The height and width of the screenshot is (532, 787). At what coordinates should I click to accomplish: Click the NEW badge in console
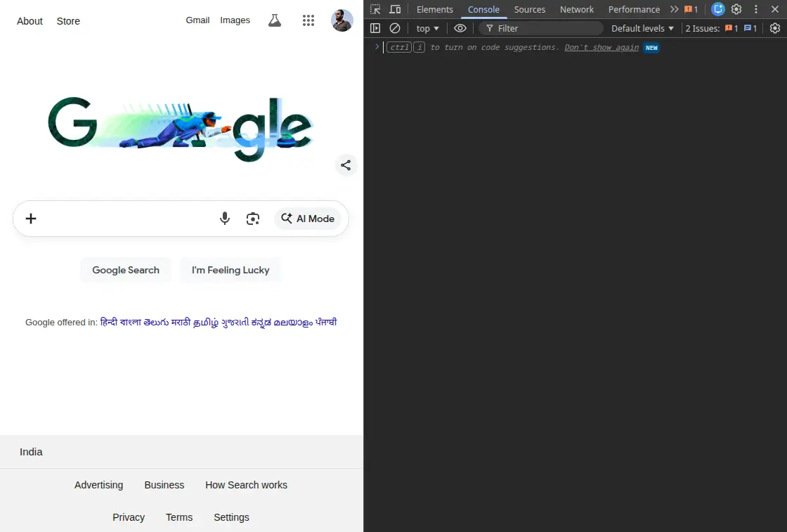[651, 48]
